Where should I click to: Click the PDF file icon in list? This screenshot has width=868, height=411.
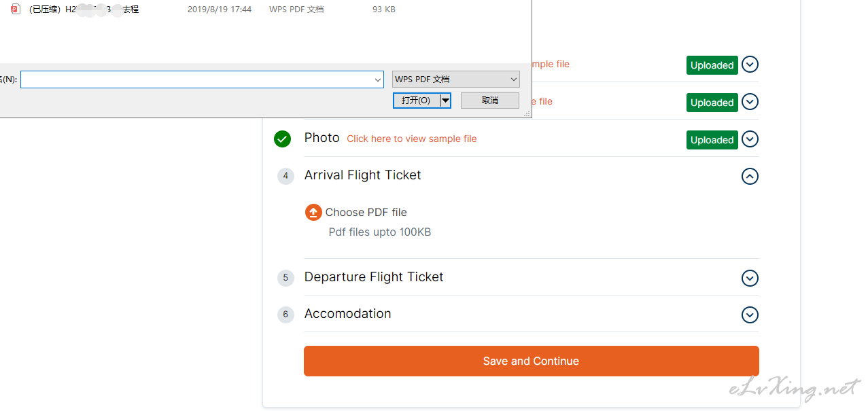point(16,10)
